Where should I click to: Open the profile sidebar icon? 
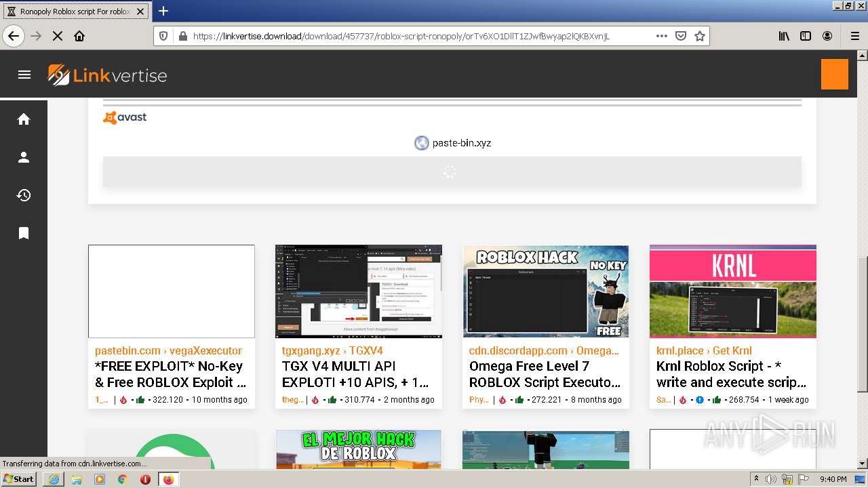coord(24,157)
